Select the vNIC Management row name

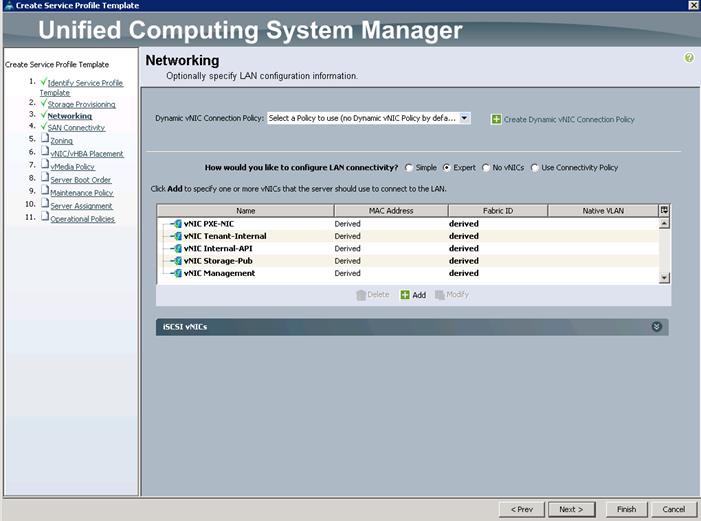tap(220, 273)
